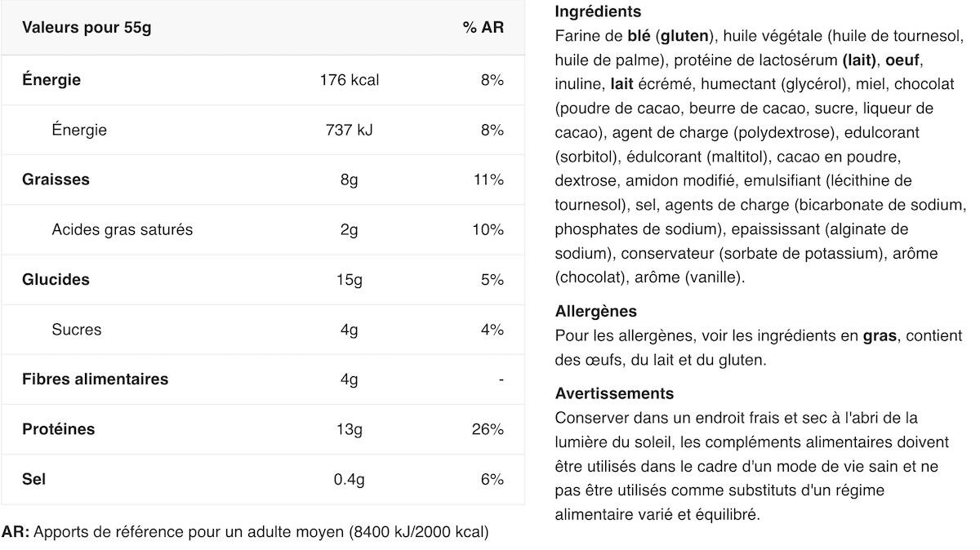
Task: Select the 'Fibres alimentaires' row
Action: 263,379
